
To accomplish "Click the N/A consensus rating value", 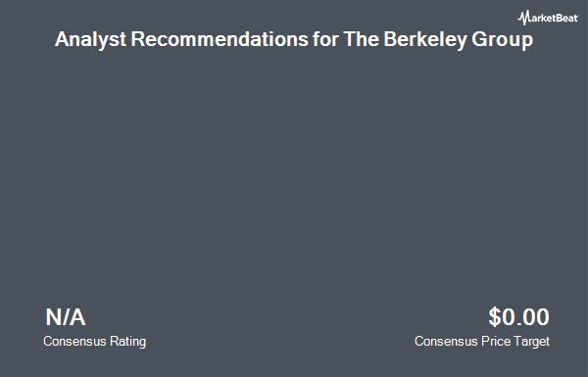I will 66,317.
